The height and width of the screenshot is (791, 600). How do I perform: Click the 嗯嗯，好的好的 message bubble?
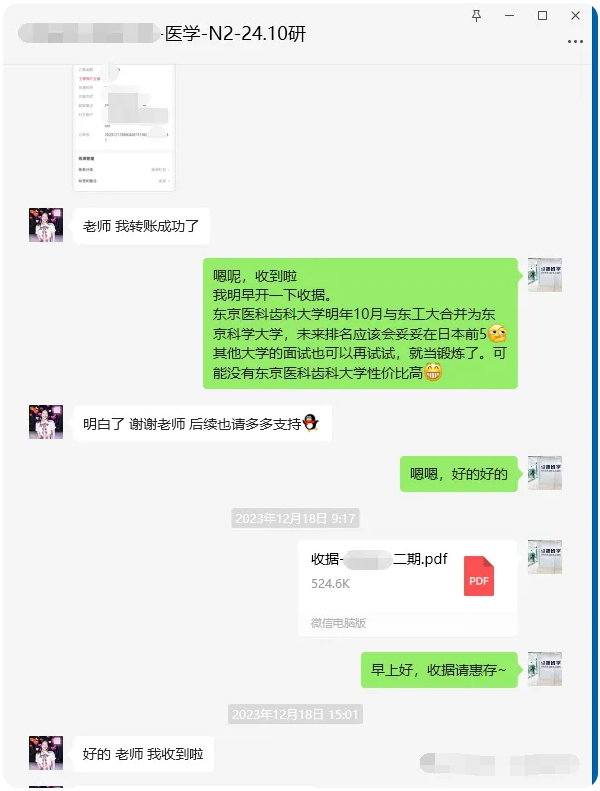459,474
